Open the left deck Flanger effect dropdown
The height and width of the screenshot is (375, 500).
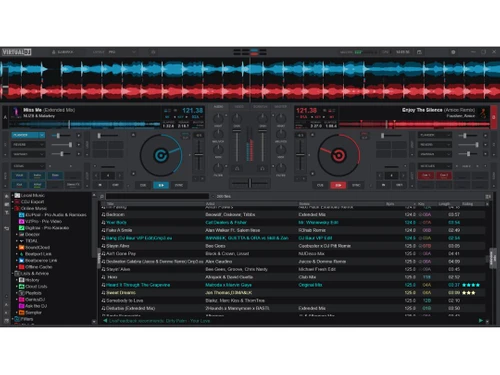click(42, 135)
